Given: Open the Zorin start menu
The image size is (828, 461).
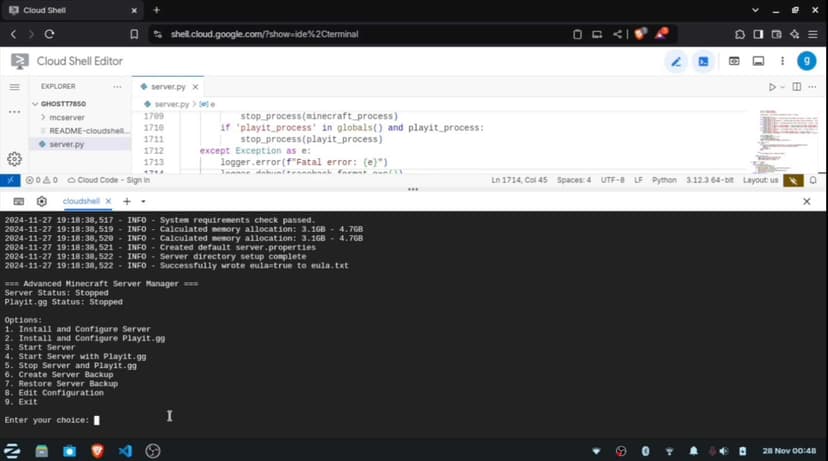Looking at the screenshot, I should point(12,451).
